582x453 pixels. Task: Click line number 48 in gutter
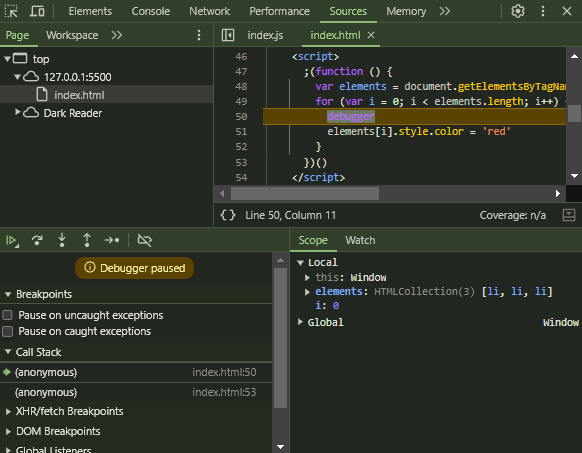click(x=241, y=87)
